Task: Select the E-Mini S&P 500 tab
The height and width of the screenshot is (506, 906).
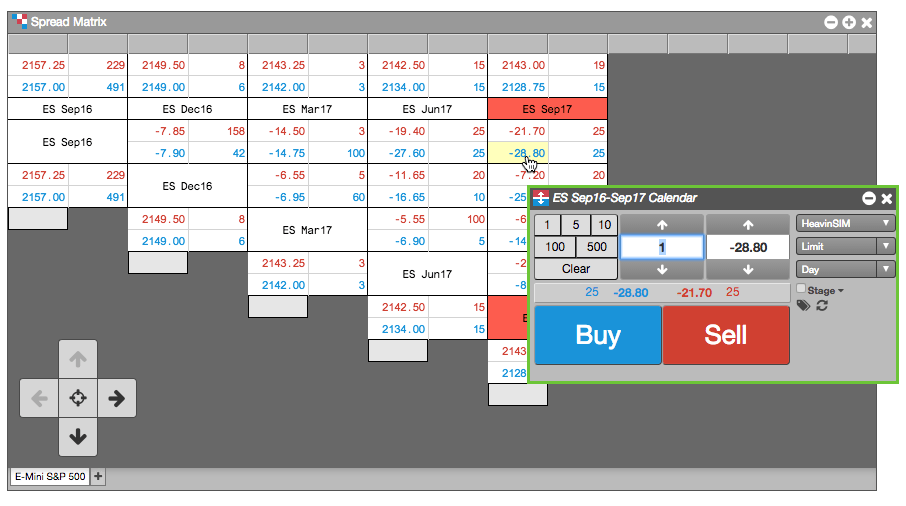Action: [x=50, y=477]
